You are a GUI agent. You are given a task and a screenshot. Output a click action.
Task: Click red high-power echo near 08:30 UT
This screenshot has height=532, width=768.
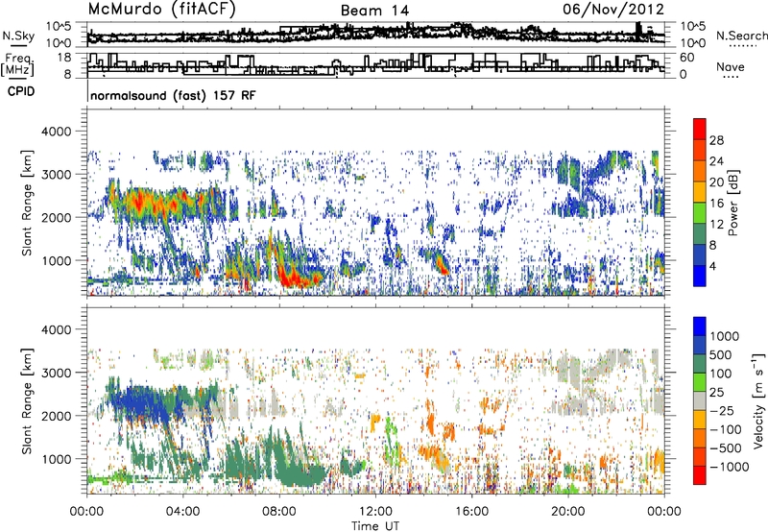tap(299, 280)
